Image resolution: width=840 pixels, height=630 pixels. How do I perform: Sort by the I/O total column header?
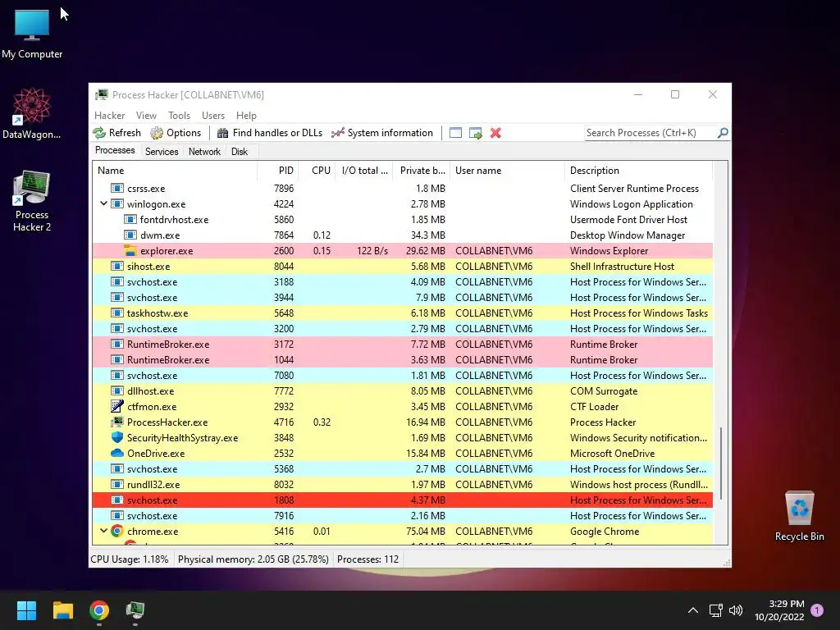coord(363,171)
